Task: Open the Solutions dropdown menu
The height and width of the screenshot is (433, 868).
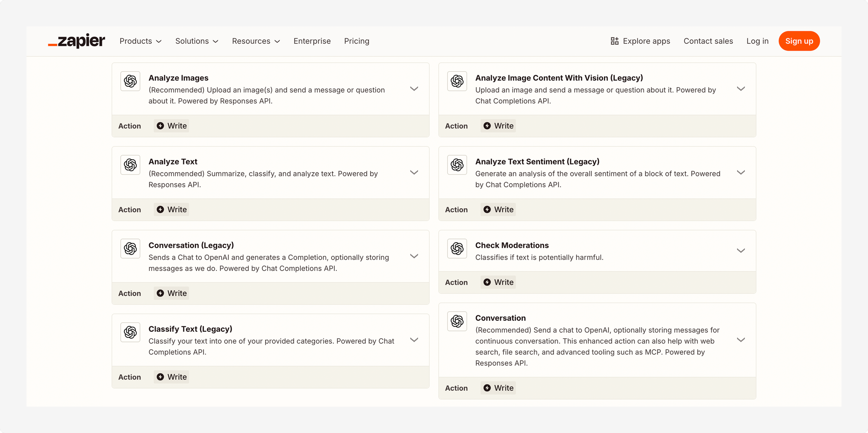Action: [197, 41]
